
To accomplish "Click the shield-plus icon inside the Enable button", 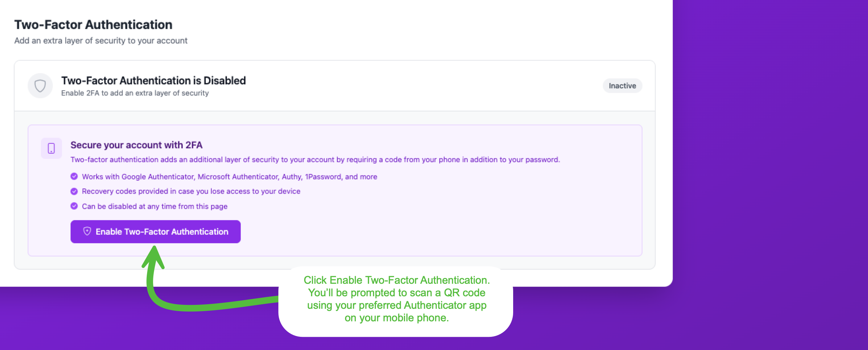I will (87, 231).
